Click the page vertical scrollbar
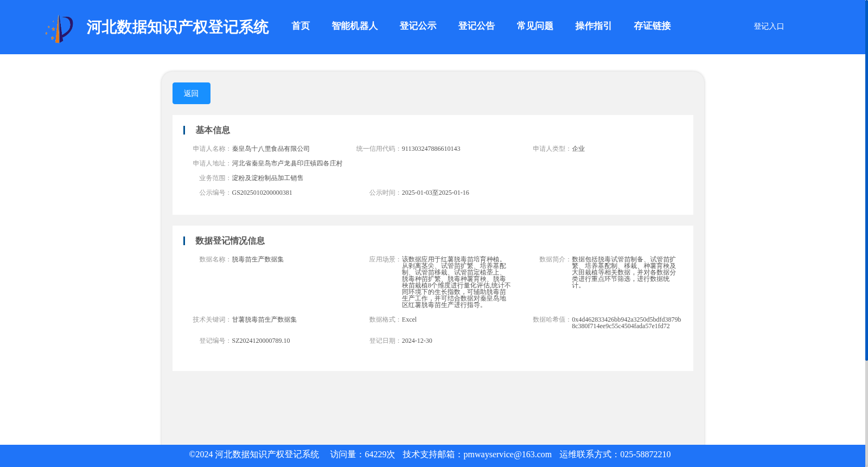Viewport: 868px width, 467px height. pyautogui.click(x=866, y=180)
